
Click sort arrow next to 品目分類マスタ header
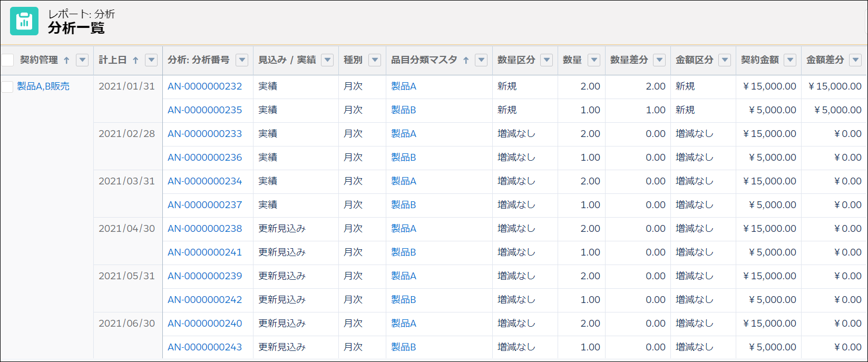click(466, 61)
